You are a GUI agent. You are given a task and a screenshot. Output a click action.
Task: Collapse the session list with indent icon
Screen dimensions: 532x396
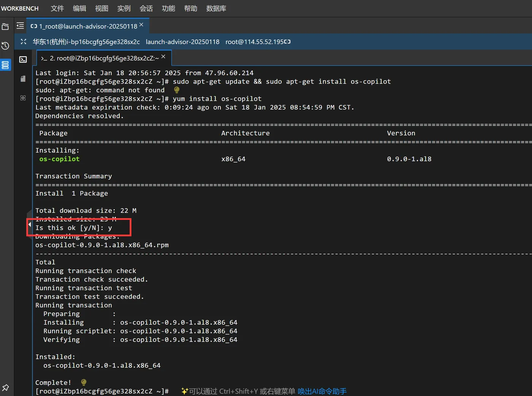pos(20,26)
